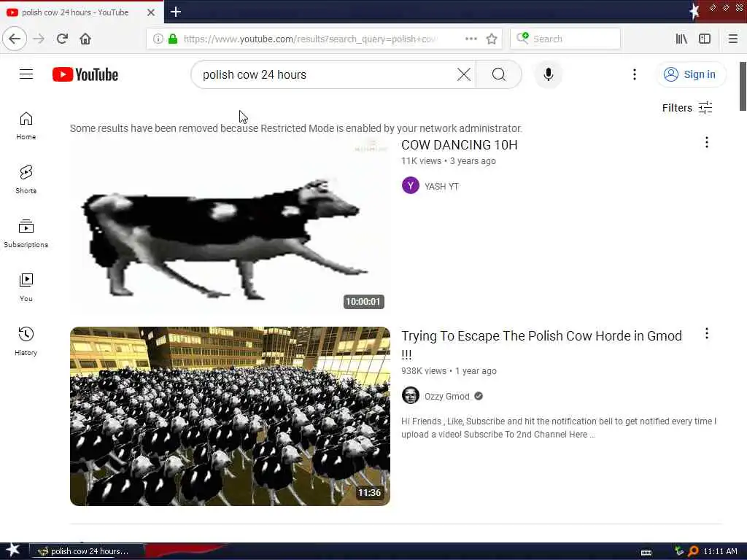747x560 pixels.
Task: Open Home in sidebar
Action: pos(26,125)
